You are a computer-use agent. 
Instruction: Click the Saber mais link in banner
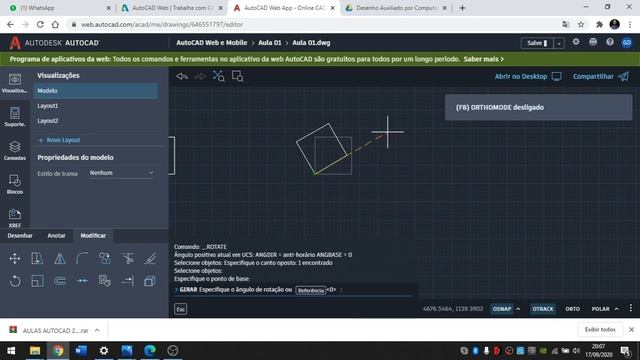click(484, 59)
